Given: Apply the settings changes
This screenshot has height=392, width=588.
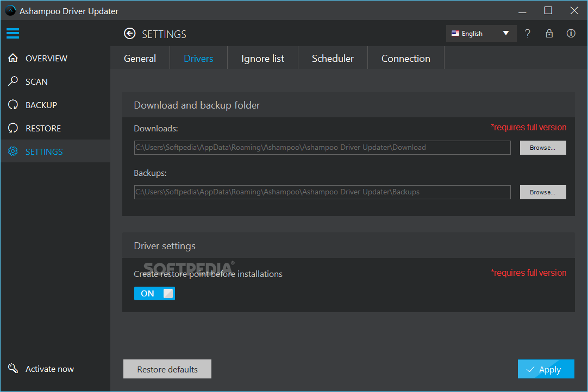Looking at the screenshot, I should [x=546, y=369].
